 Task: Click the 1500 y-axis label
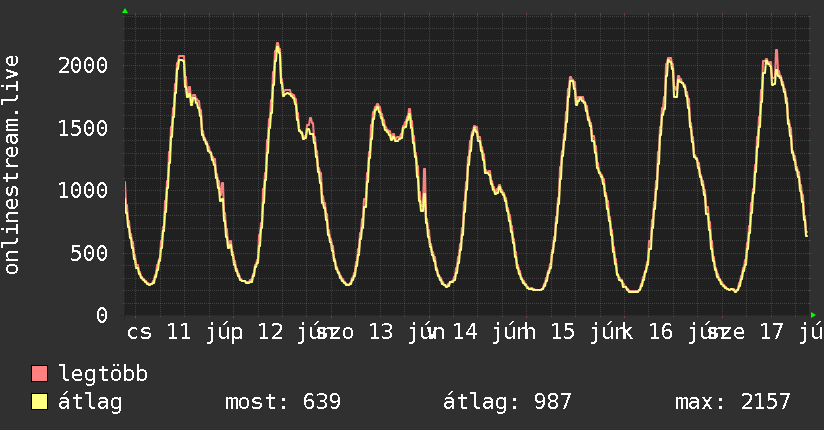(83, 128)
